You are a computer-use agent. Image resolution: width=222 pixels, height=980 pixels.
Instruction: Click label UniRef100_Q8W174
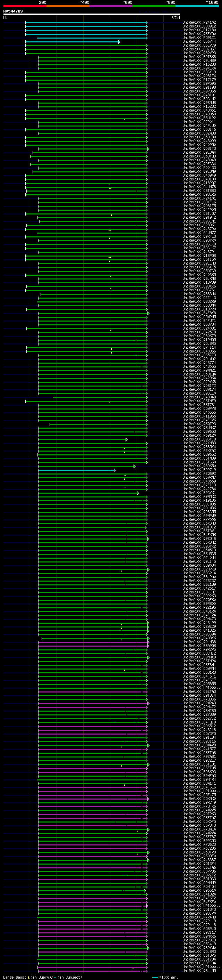pyautogui.click(x=199, y=389)
